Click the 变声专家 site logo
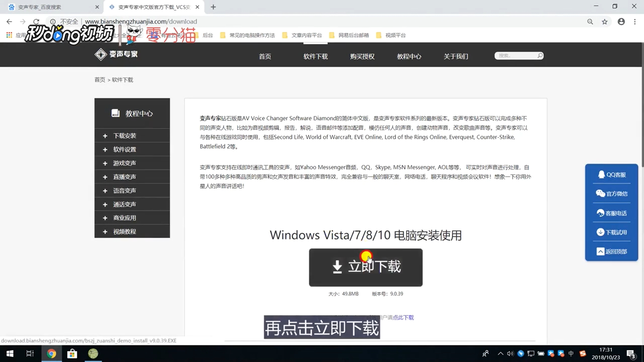The image size is (644, 362). pos(116,54)
